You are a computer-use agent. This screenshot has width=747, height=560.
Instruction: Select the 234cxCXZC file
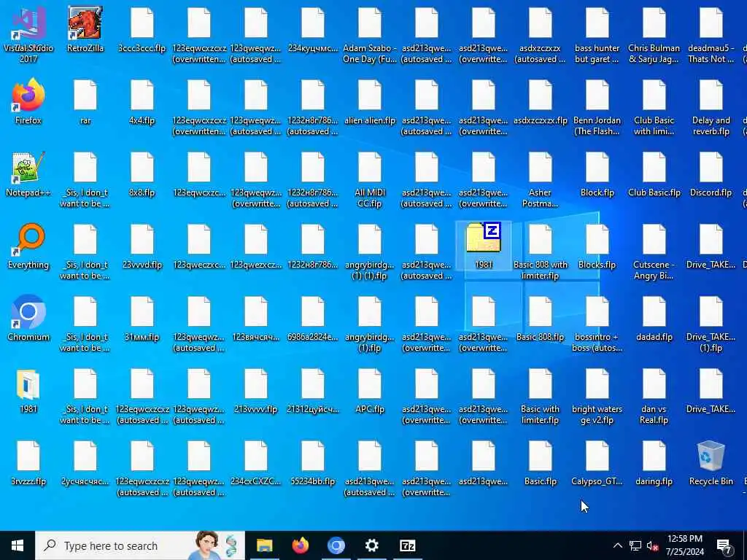coord(256,463)
